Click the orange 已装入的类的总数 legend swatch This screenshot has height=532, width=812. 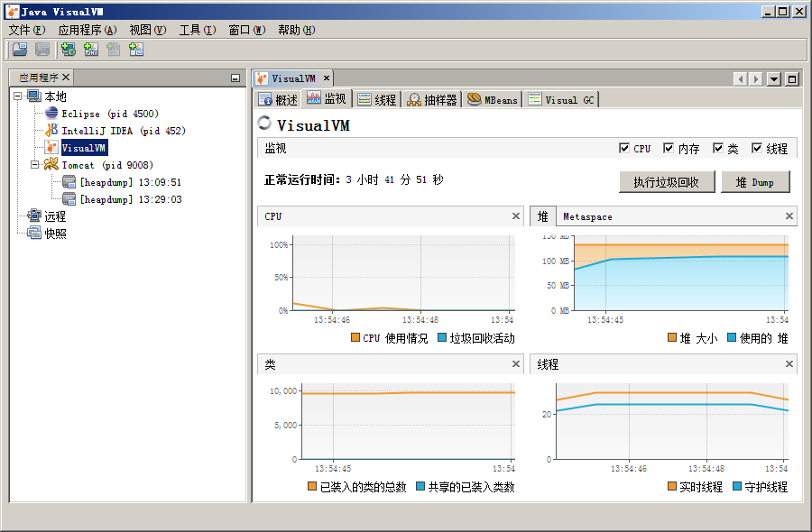click(x=312, y=486)
